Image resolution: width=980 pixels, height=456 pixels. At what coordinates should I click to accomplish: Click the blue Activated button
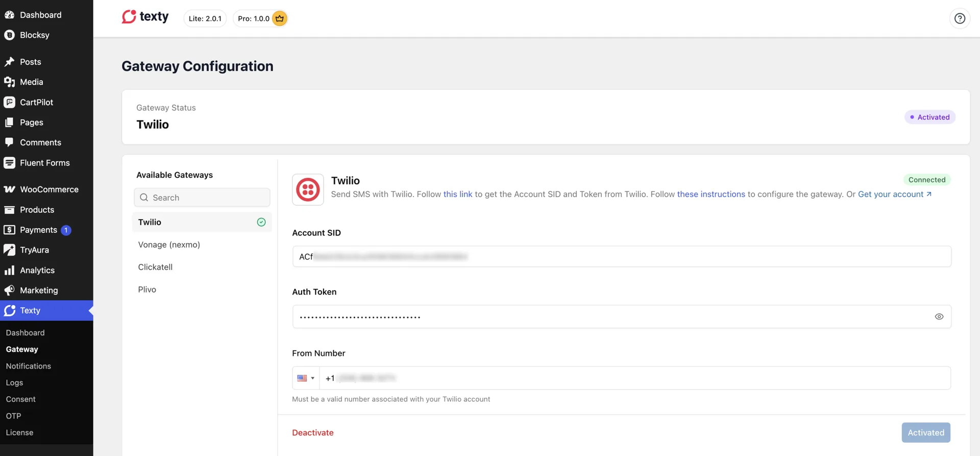pyautogui.click(x=926, y=433)
